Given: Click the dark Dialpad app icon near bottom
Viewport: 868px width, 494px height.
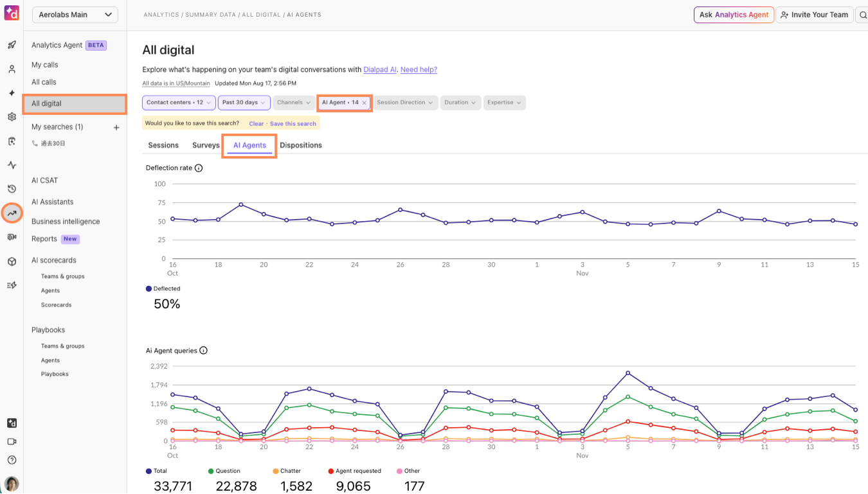Looking at the screenshot, I should pyautogui.click(x=12, y=423).
